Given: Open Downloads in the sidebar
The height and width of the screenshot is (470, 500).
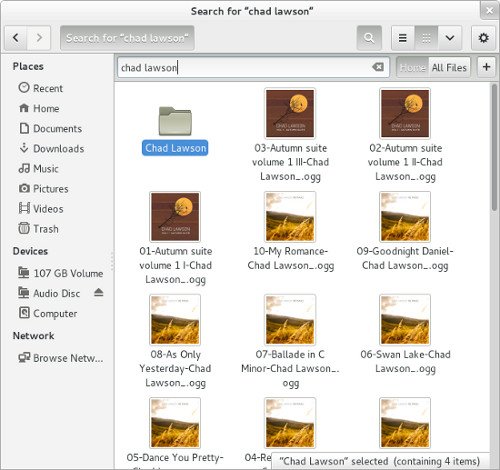Looking at the screenshot, I should point(57,148).
